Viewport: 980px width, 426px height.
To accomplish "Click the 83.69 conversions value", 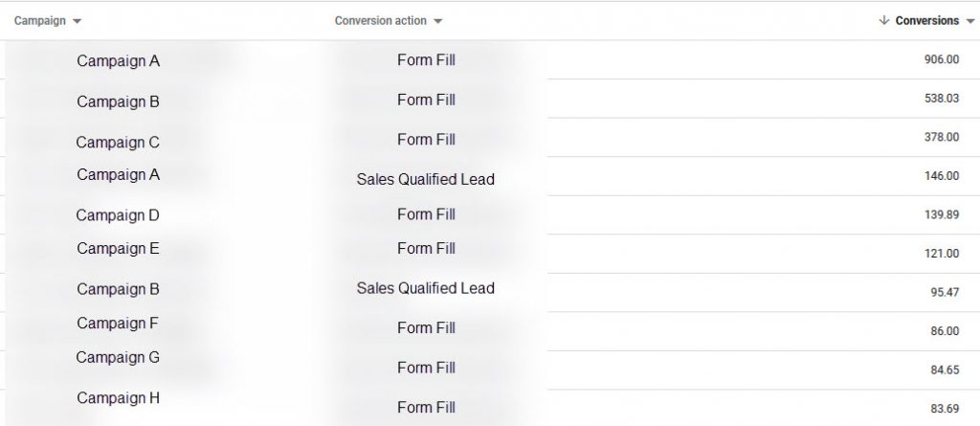I will tap(945, 409).
